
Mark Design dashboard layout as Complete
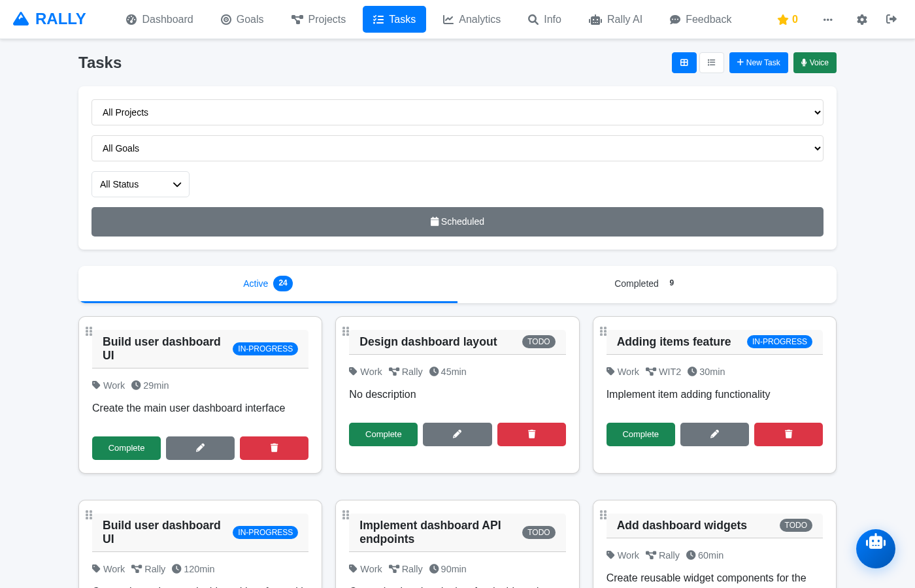pyautogui.click(x=383, y=434)
